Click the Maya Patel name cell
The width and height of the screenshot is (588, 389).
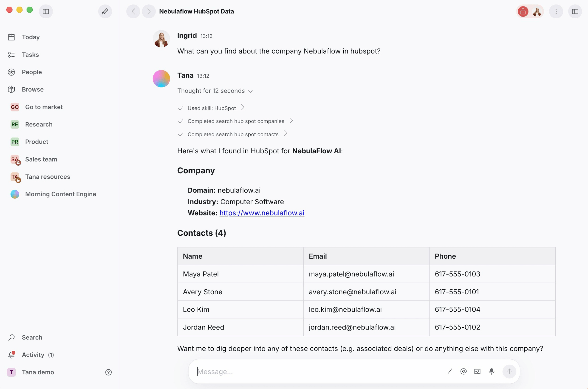tap(240, 274)
